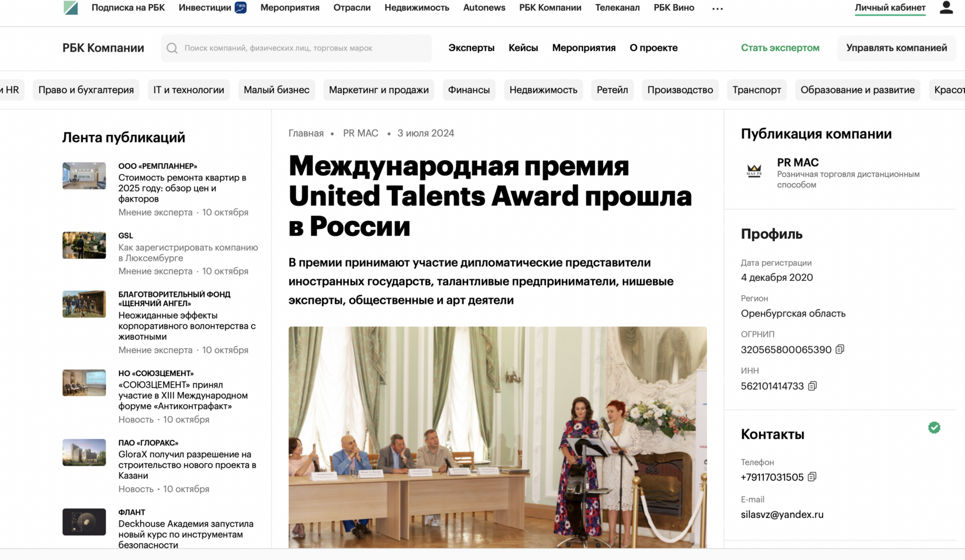Image resolution: width=965 pixels, height=560 pixels.
Task: Click the Главная breadcrumb
Action: (306, 133)
